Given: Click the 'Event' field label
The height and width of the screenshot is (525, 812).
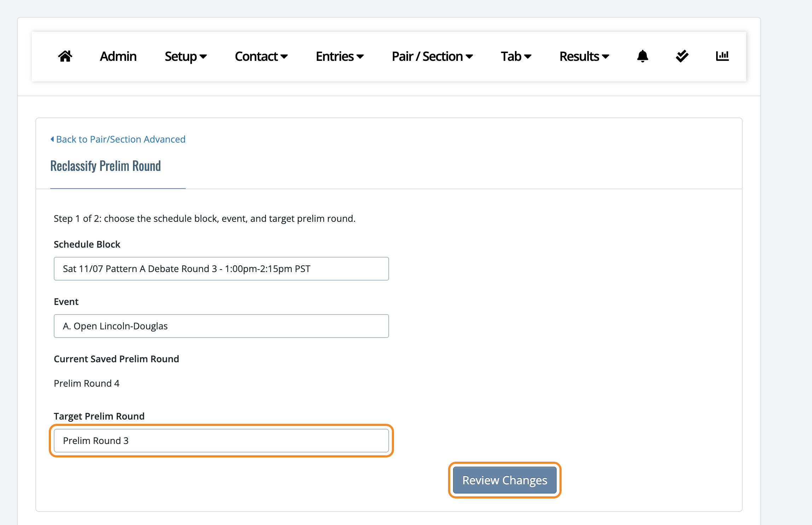Looking at the screenshot, I should [x=66, y=302].
